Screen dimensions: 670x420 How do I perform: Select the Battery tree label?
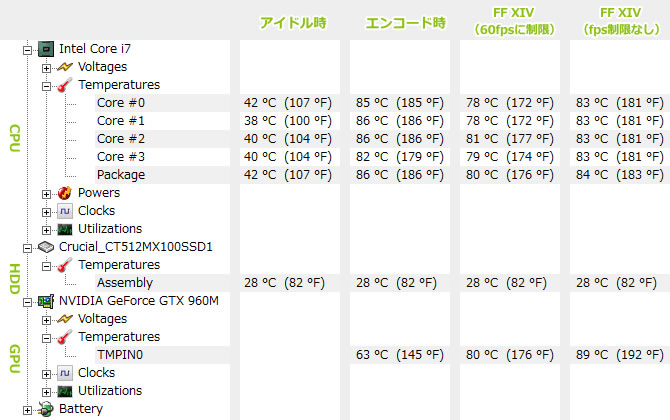[x=81, y=409]
